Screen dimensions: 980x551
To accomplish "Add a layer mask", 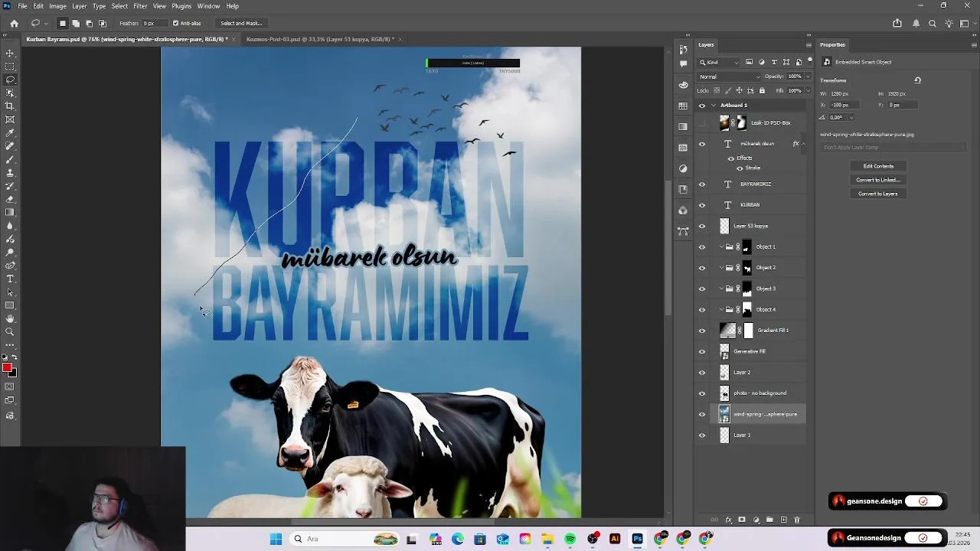I will pyautogui.click(x=742, y=520).
